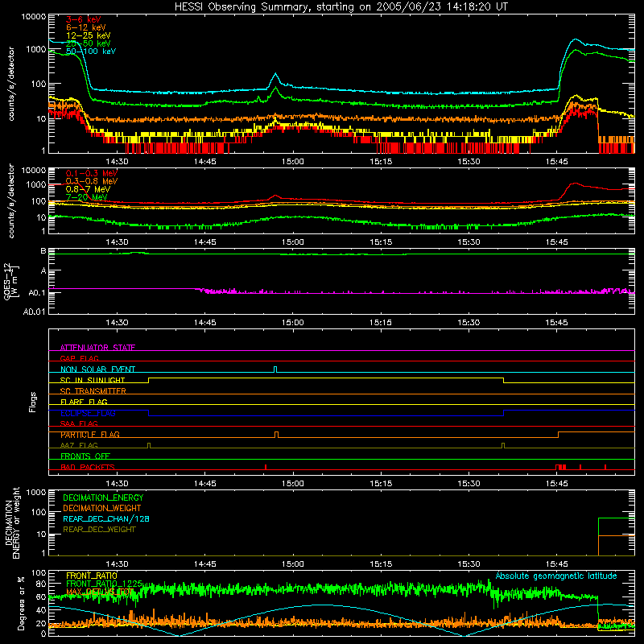The height and width of the screenshot is (644, 644).
Task: Select the ECLIPSE_FLAG label
Action: coord(88,413)
